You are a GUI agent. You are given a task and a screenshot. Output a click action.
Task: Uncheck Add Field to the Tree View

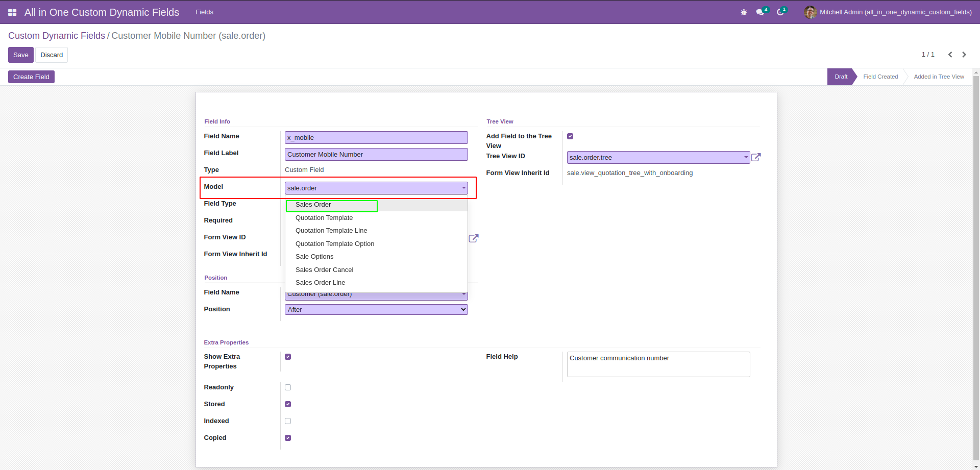[x=570, y=136]
